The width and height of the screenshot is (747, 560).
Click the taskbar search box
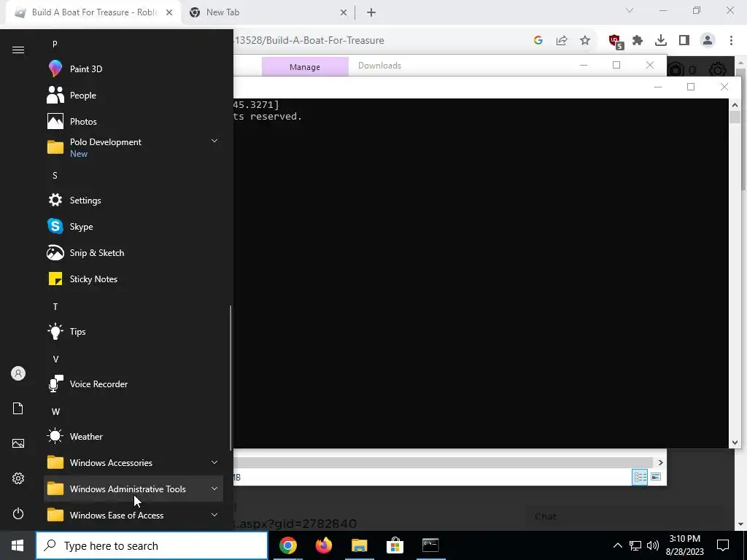tap(152, 545)
